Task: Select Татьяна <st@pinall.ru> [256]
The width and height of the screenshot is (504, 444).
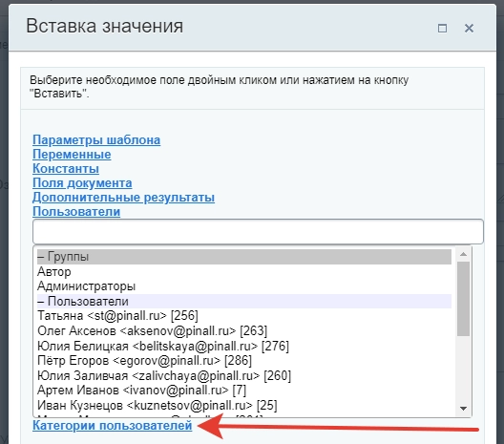Action: 244,316
